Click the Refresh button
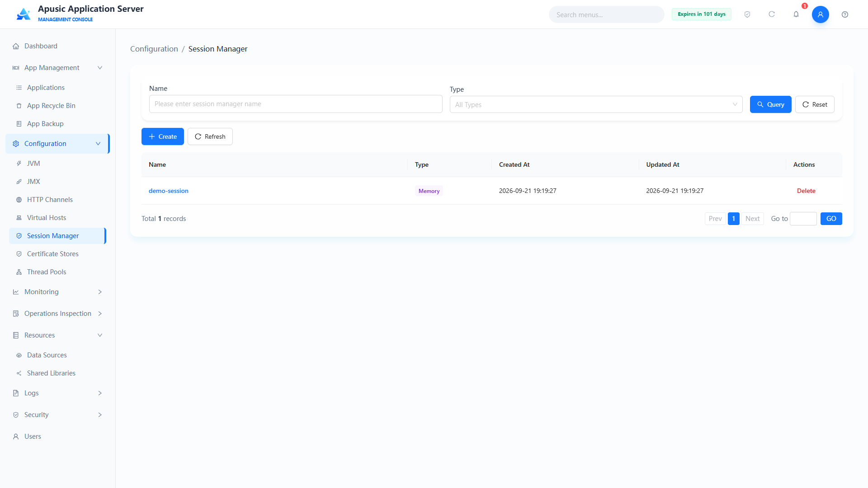This screenshot has width=868, height=488. [210, 136]
